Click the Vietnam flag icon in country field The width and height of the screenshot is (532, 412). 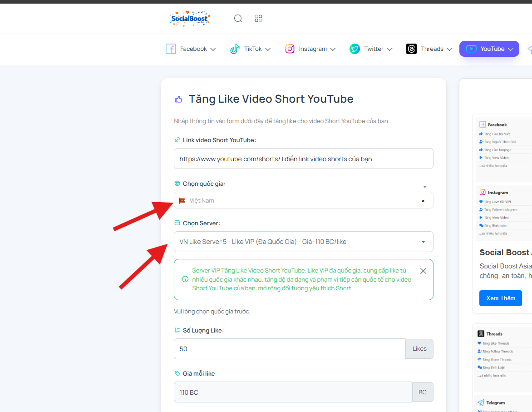pos(182,200)
